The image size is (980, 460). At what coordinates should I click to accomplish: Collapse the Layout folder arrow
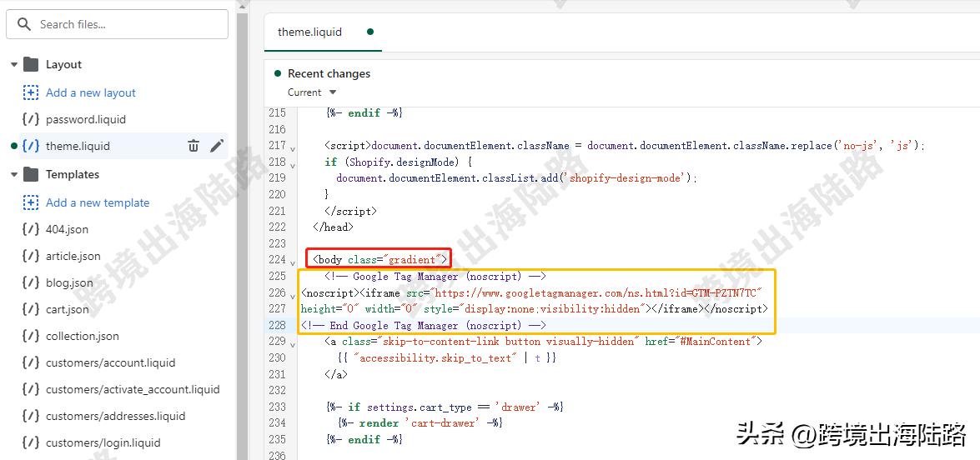[14, 64]
